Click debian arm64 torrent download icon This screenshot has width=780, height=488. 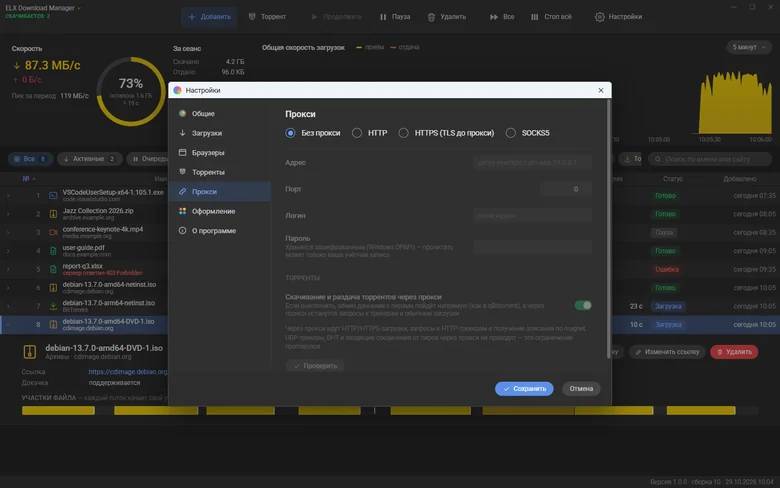[x=53, y=306]
